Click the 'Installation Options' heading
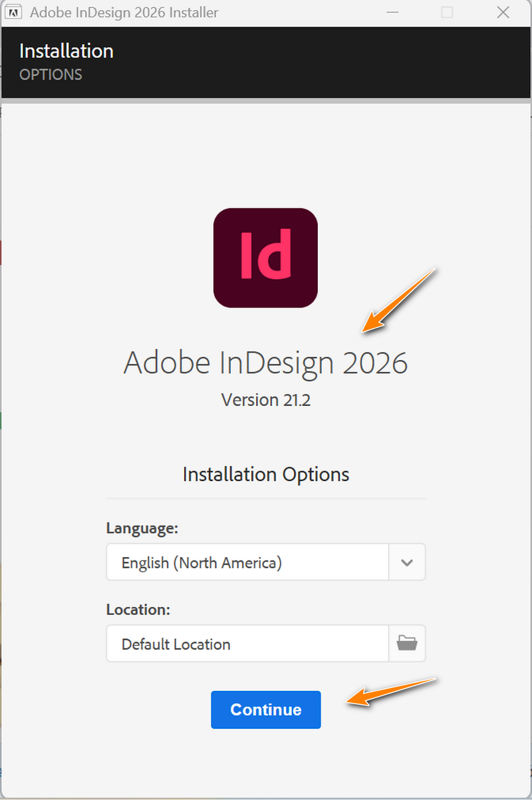532x800 pixels. coord(265,475)
